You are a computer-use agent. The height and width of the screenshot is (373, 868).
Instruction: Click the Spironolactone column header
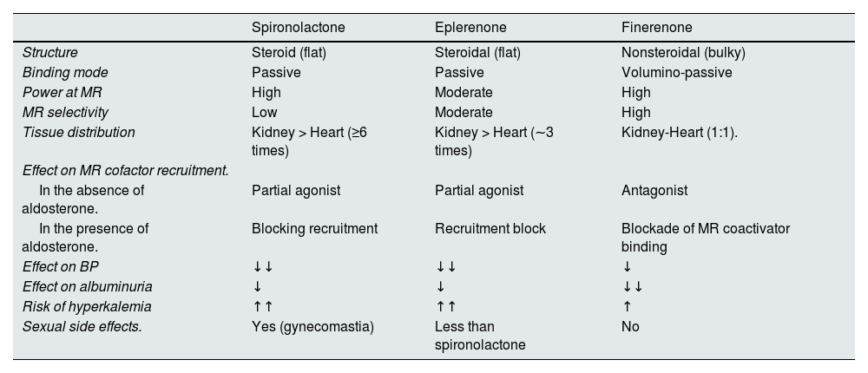pyautogui.click(x=298, y=27)
